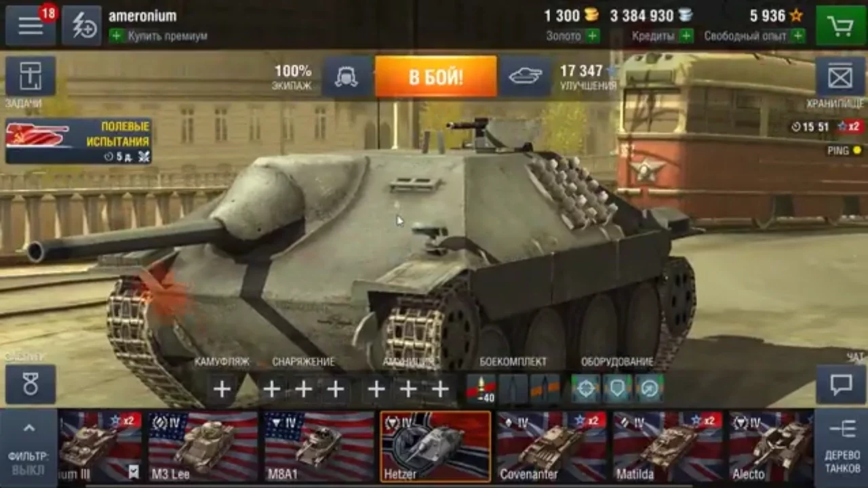The width and height of the screenshot is (868, 488).
Task: Open the hamburger main menu
Action: point(31,26)
